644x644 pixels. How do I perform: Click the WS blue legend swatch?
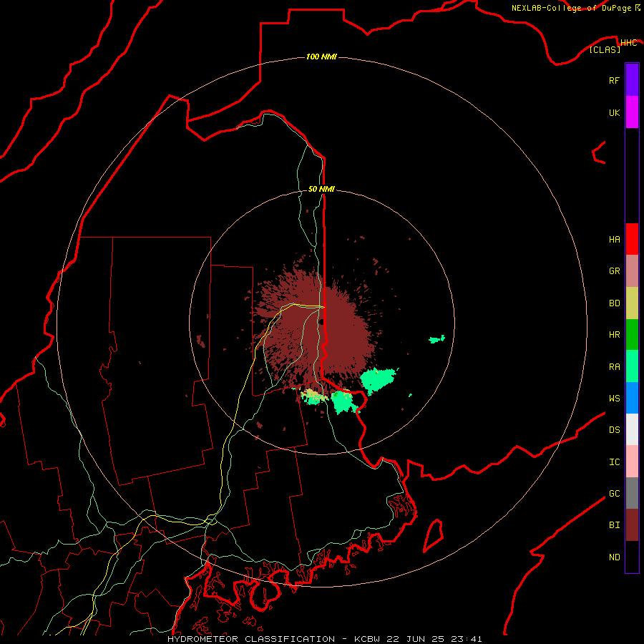point(632,398)
